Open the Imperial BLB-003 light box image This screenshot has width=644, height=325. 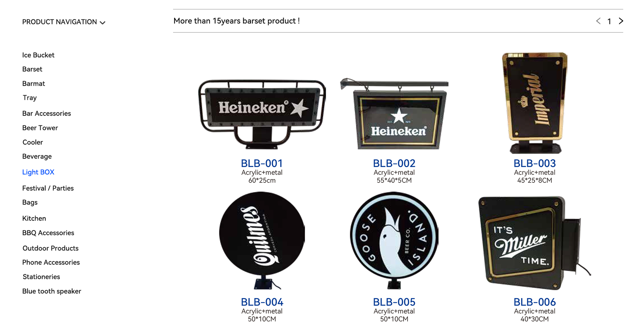(535, 103)
